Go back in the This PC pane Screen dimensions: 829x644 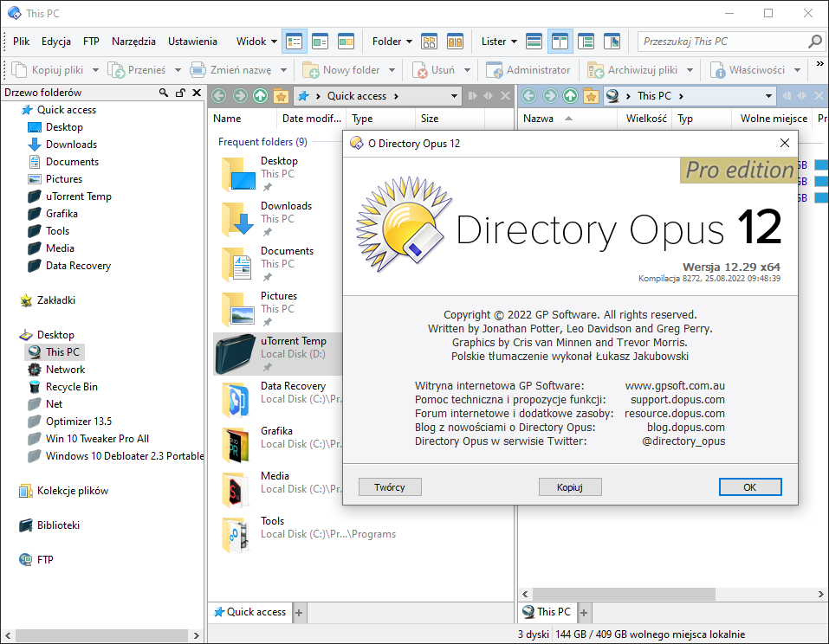point(528,95)
